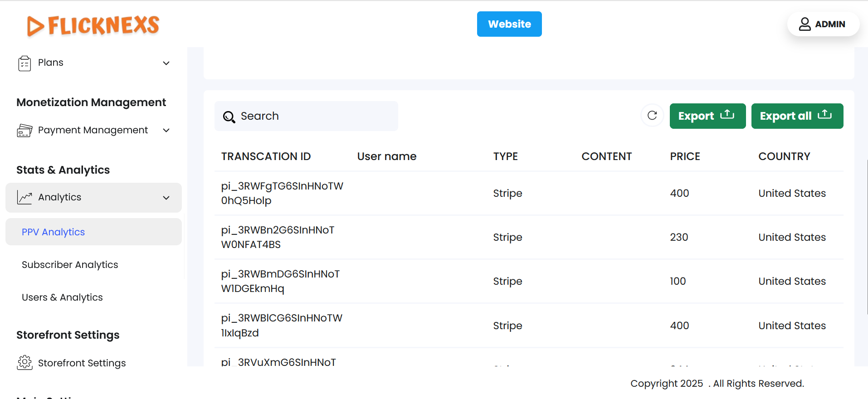Collapse the Analytics menu chevron

point(166,198)
